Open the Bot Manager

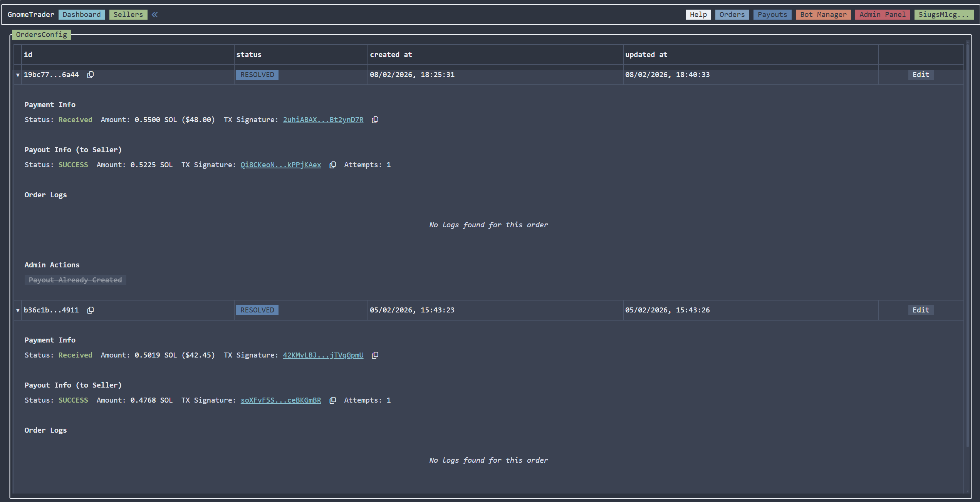(823, 15)
